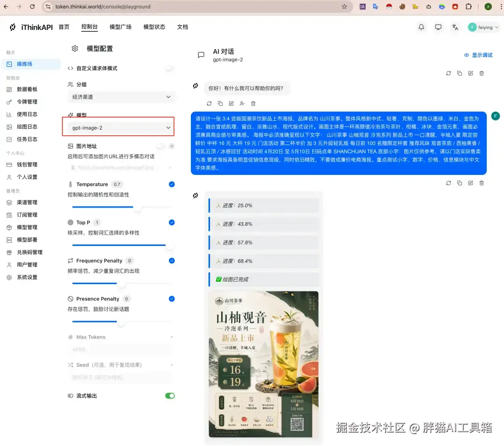This screenshot has width=504, height=446.
Task: Expand the 68.4% progress block
Action: point(264,261)
